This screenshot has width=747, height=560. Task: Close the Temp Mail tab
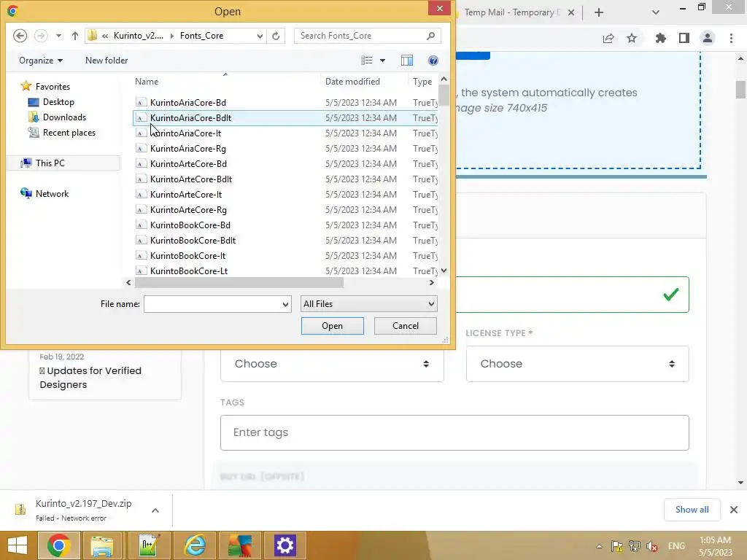(570, 12)
